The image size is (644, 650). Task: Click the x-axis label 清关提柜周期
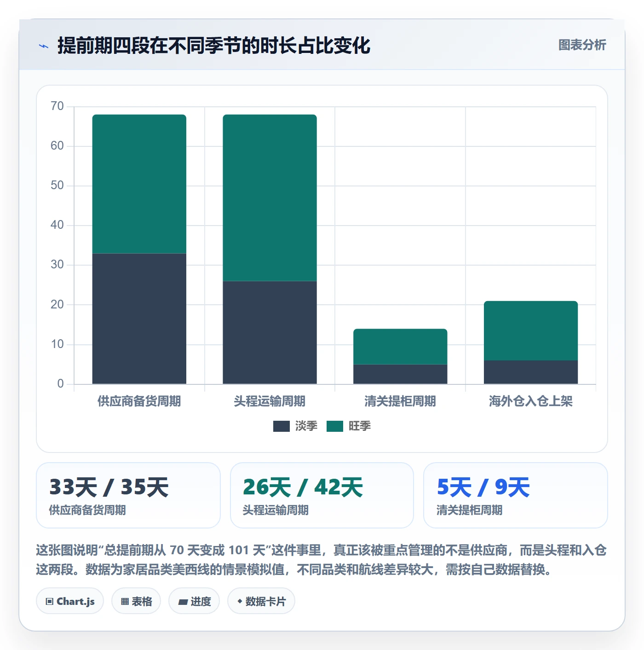coord(400,401)
